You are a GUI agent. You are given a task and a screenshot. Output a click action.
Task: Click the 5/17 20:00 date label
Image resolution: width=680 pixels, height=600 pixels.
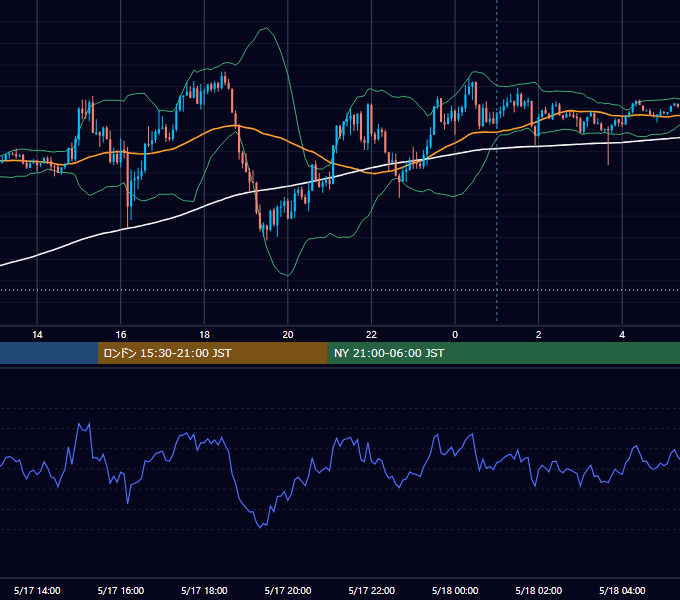pos(288,590)
